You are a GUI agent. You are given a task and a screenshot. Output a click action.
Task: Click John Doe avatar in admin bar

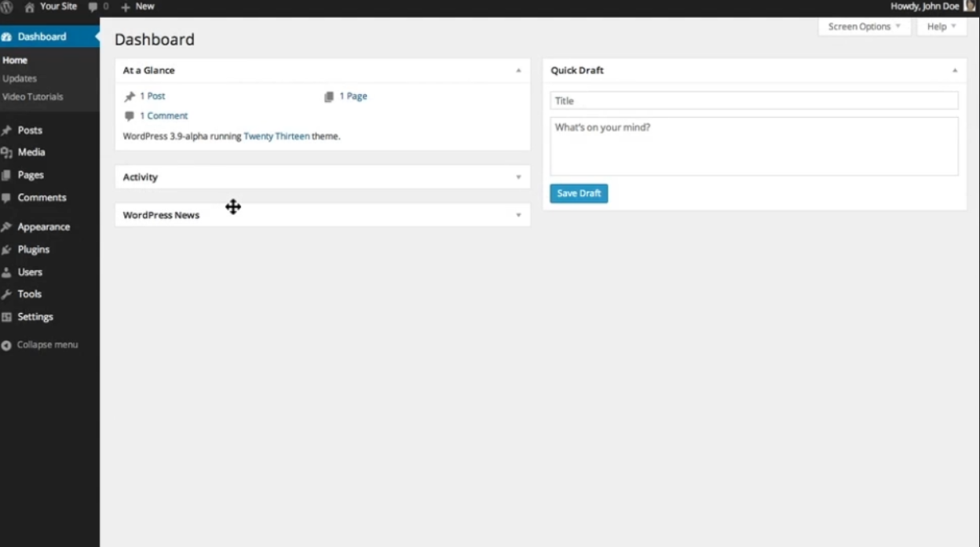click(x=970, y=6)
